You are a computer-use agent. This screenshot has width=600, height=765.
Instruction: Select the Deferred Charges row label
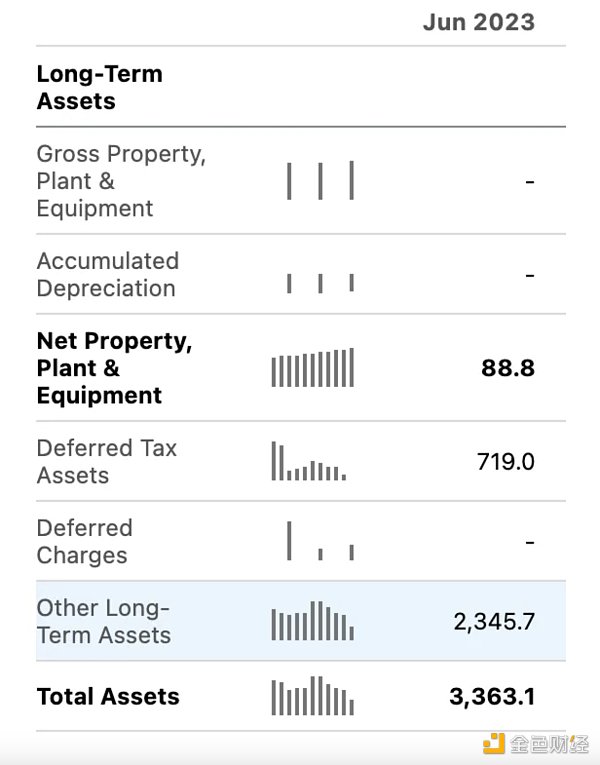84,541
